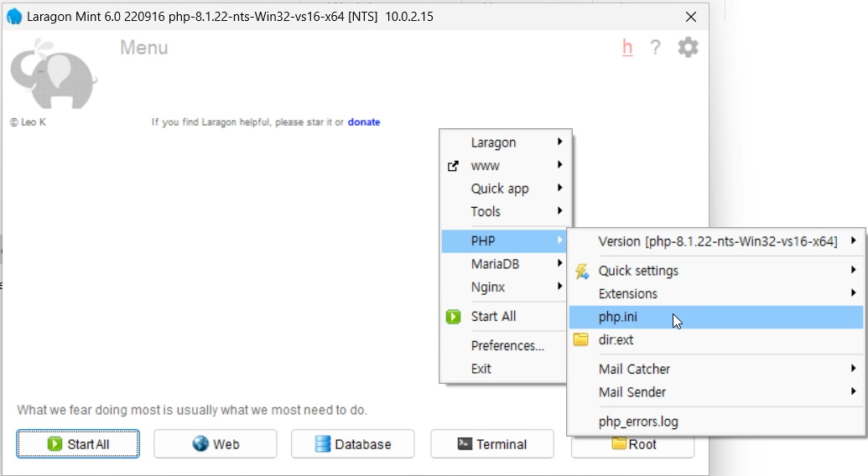Open the settings gear icon
The width and height of the screenshot is (868, 476).
pos(688,48)
